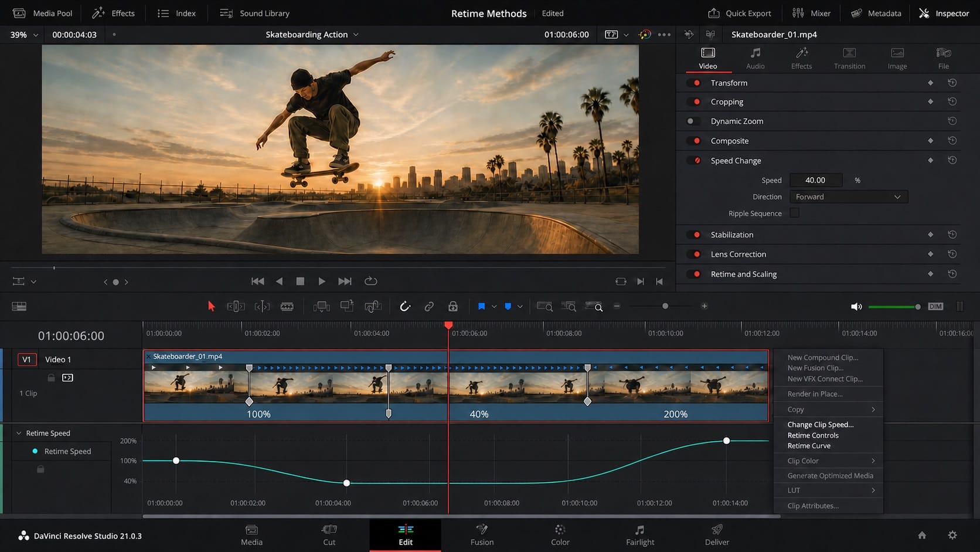Expand the Retime and Scaling section
Viewport: 980px width, 552px height.
[743, 274]
